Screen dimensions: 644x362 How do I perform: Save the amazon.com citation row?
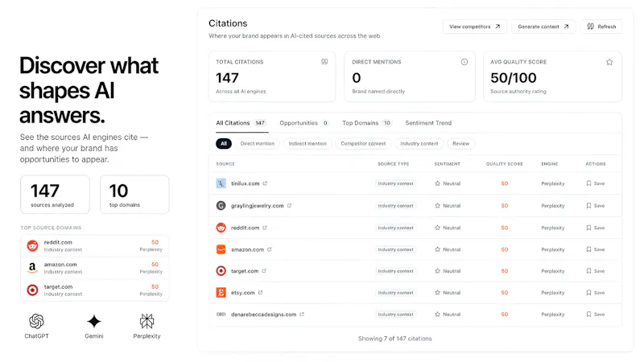click(x=596, y=249)
